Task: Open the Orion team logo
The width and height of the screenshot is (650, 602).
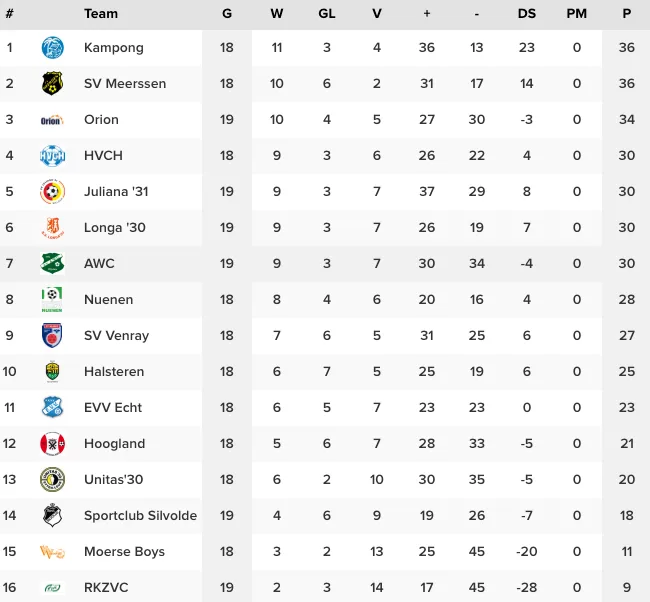Action: (52, 120)
